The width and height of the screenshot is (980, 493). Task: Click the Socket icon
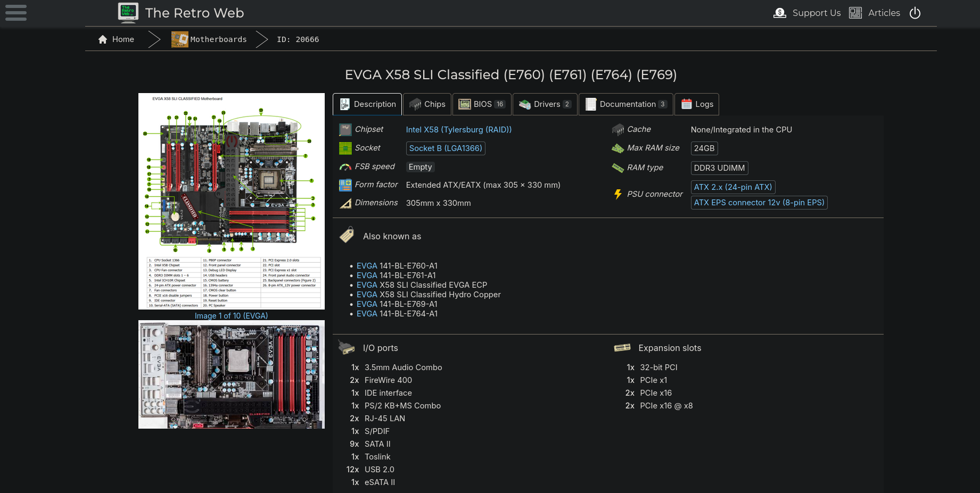coord(345,148)
